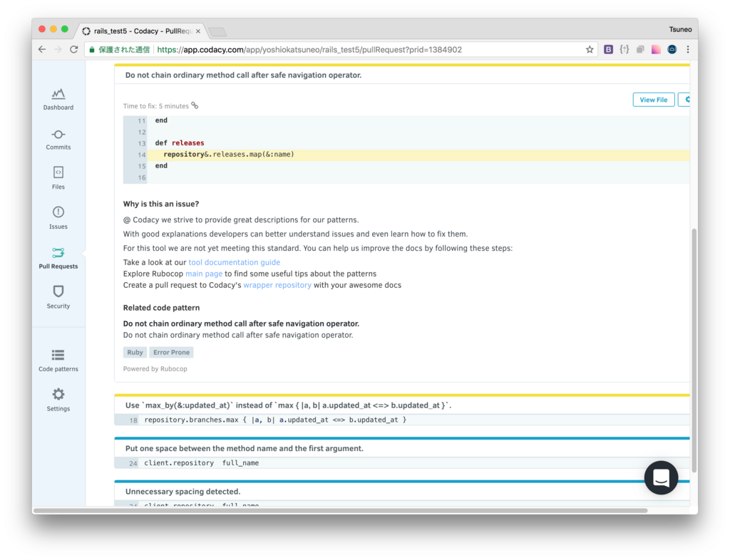
Task: Open a new browser tab
Action: 217,31
